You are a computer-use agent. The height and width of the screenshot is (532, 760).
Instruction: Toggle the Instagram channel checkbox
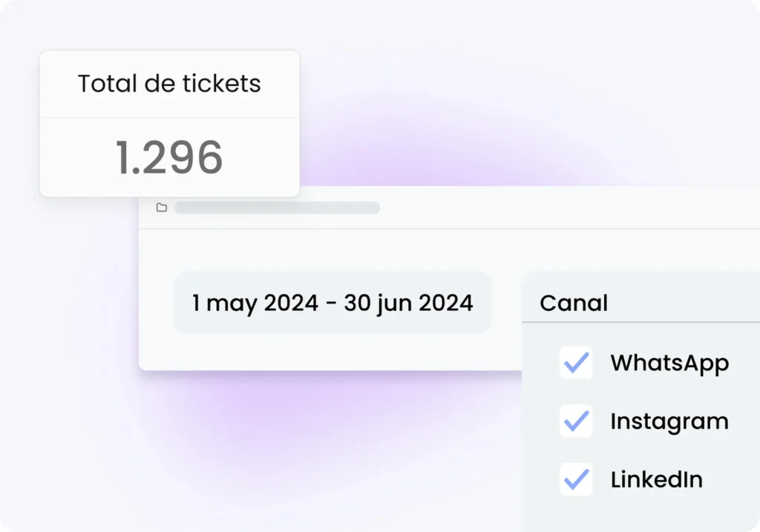coord(576,421)
